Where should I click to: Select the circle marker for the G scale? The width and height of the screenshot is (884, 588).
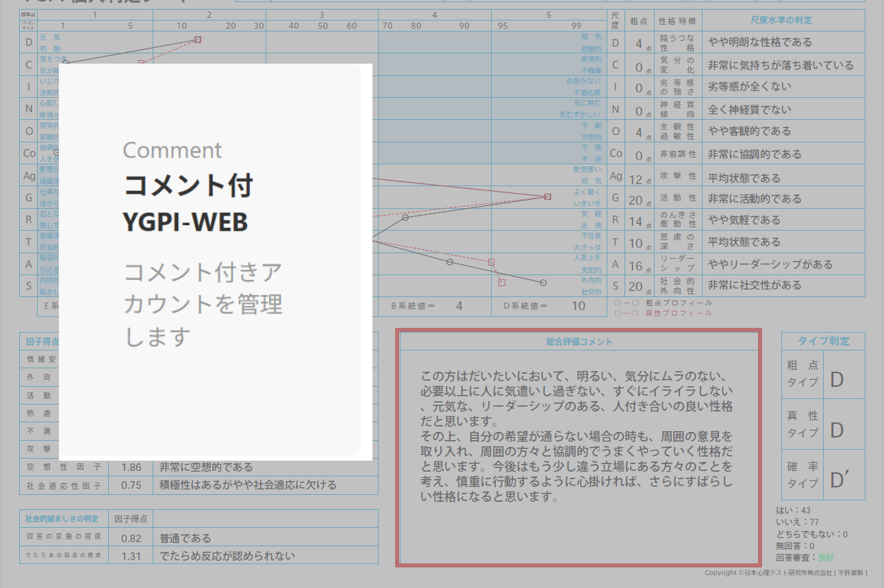click(548, 196)
